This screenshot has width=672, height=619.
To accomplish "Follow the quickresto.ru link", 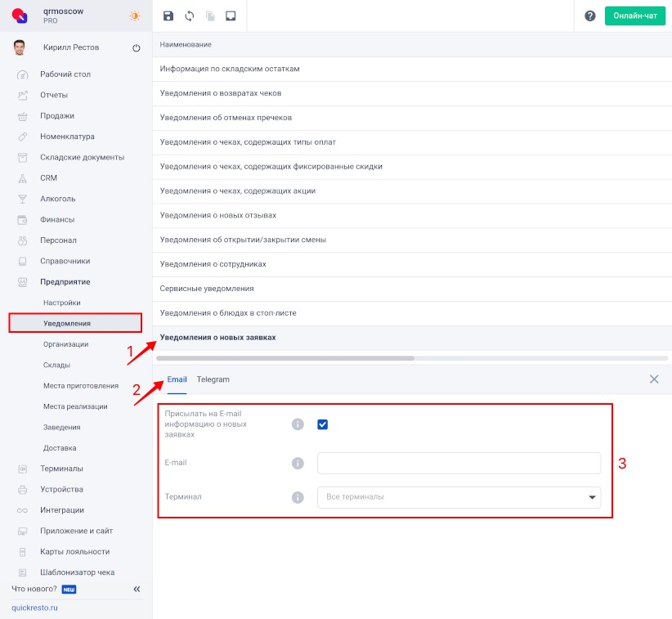I will (x=34, y=608).
